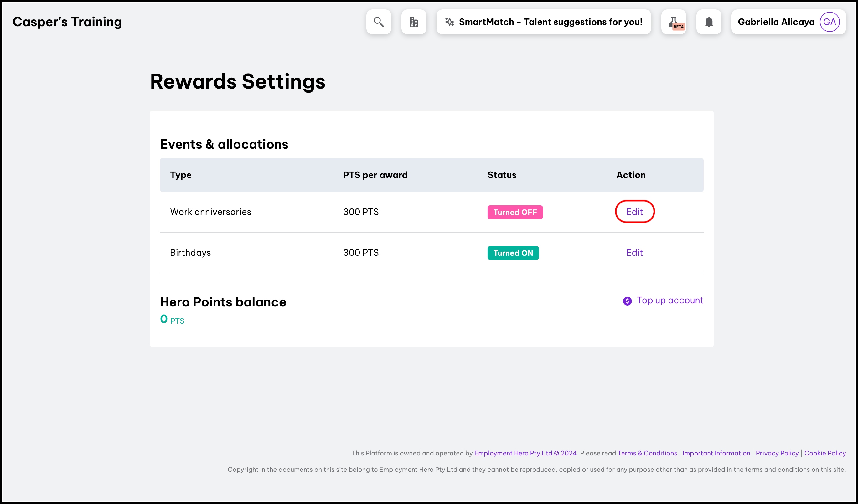Open the organisation building icon
Viewport: 858px width, 504px height.
coord(414,22)
